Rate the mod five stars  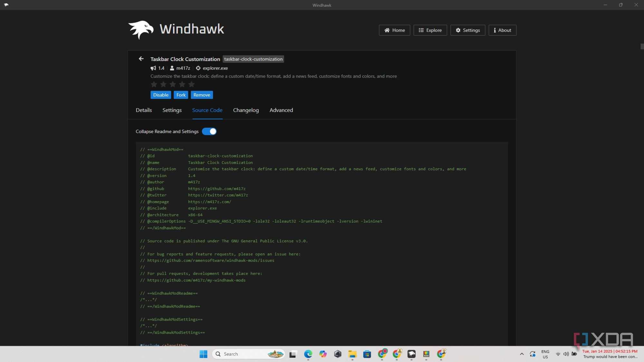tap(192, 84)
